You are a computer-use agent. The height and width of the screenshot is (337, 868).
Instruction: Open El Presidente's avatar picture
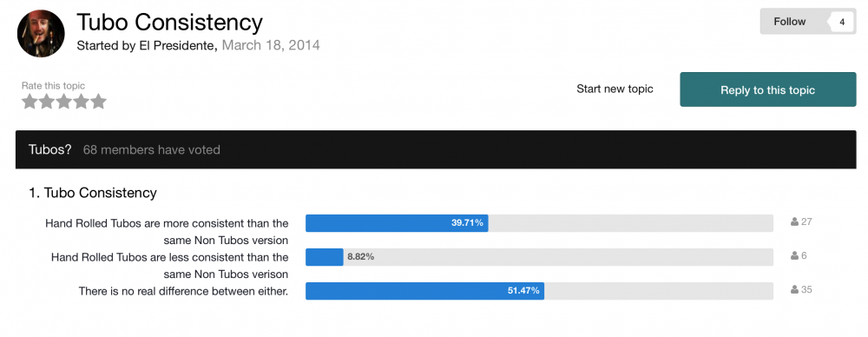42,33
